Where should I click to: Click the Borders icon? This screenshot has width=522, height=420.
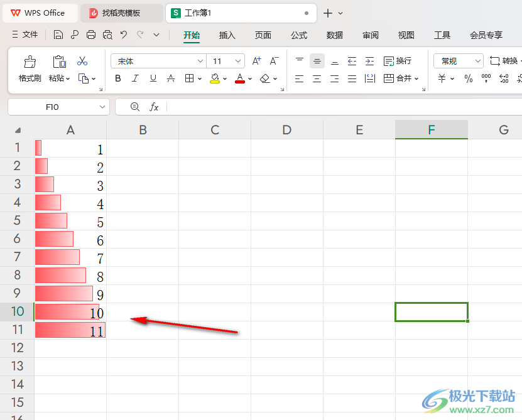pyautogui.click(x=190, y=78)
